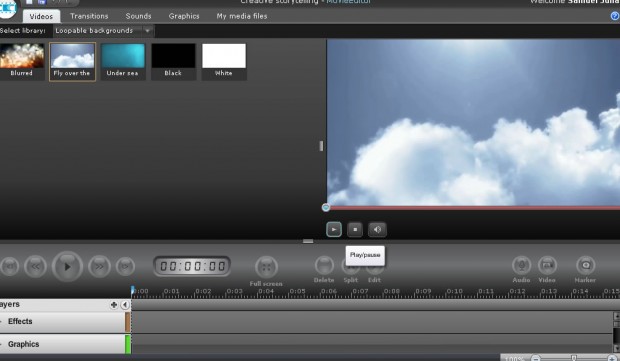This screenshot has height=361, width=620.
Task: Add a new layer with the plus icon
Action: [x=114, y=305]
